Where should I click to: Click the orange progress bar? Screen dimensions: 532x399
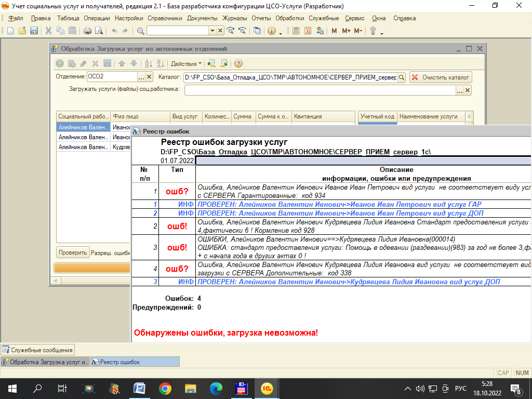pyautogui.click(x=92, y=268)
